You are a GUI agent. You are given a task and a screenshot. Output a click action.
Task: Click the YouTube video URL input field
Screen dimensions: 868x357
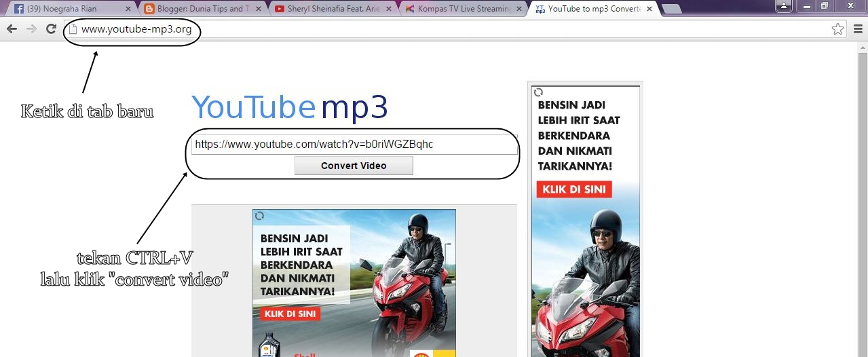tap(354, 145)
